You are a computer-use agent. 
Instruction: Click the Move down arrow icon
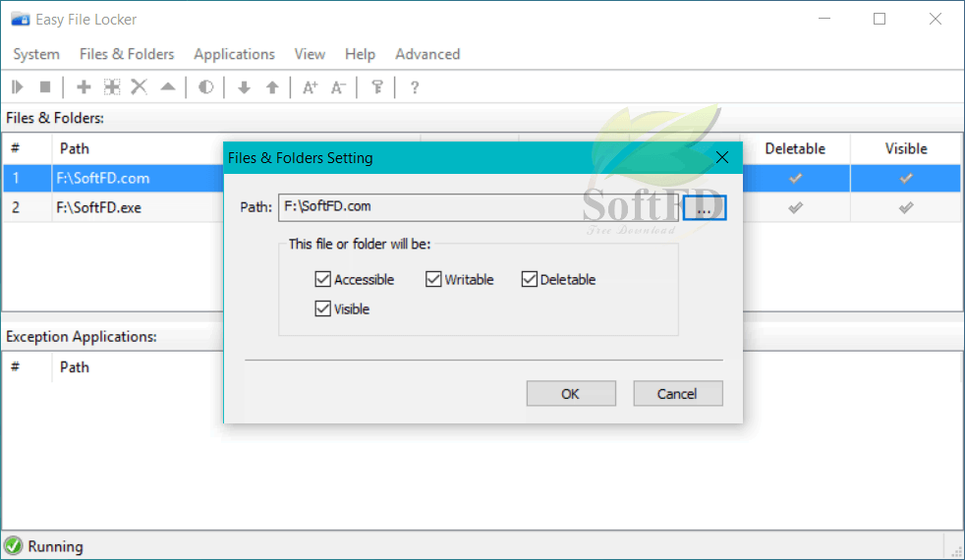point(245,87)
